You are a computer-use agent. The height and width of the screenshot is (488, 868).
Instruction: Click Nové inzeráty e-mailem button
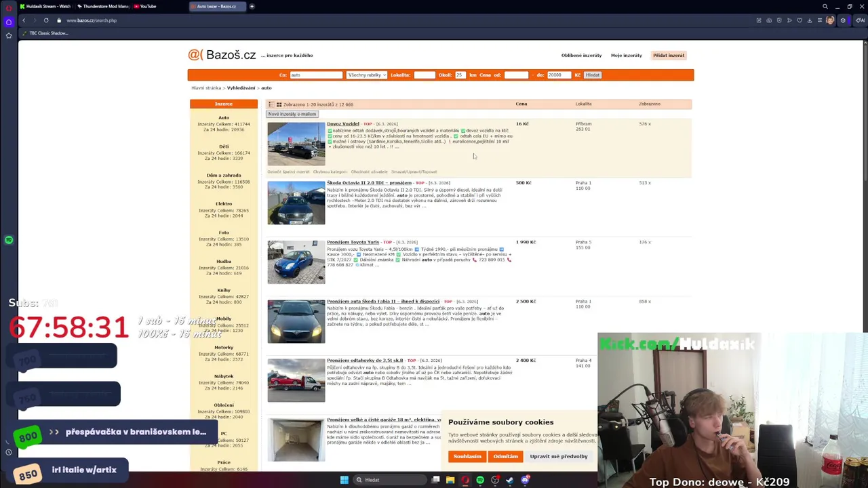(x=292, y=114)
